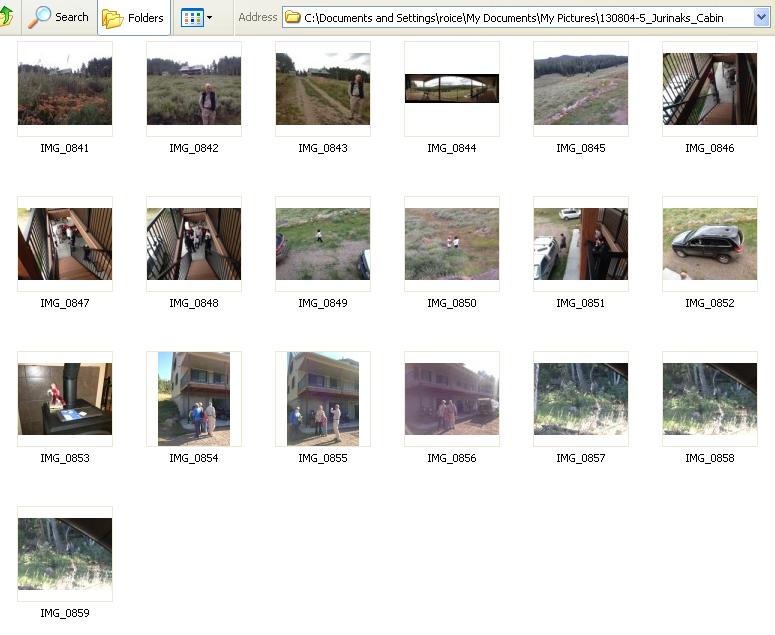Viewport: 775px width, 635px height.
Task: Click the file name label IMG_0857
Action: coord(581,458)
